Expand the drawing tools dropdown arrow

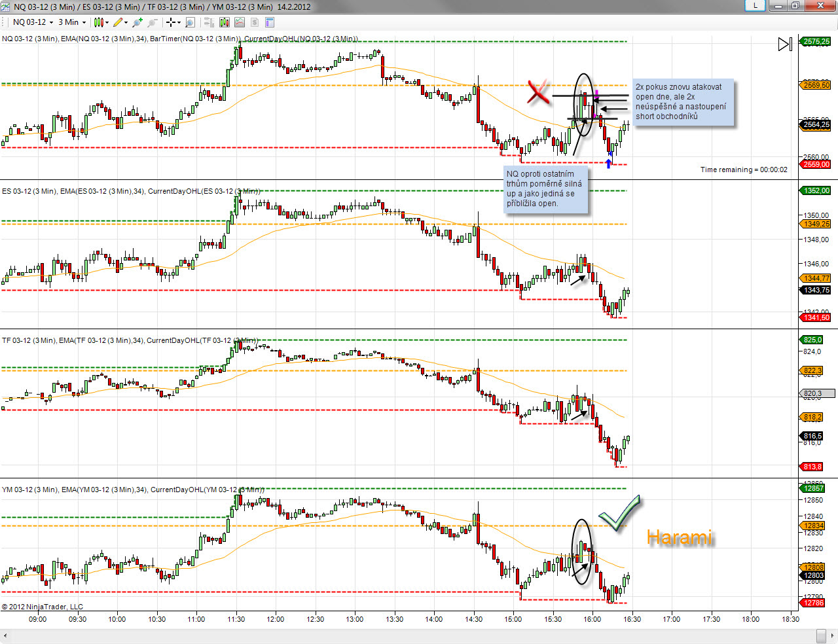(126, 22)
